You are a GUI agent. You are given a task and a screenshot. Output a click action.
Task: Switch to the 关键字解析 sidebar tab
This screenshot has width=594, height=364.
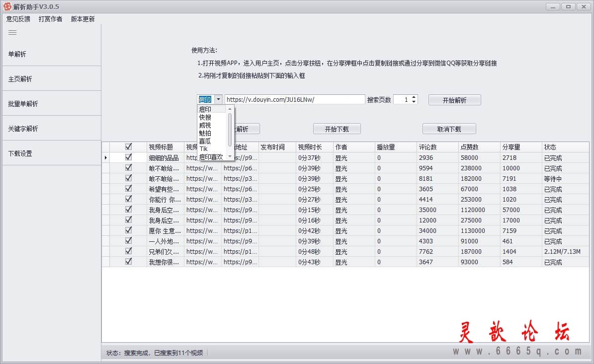coord(52,129)
